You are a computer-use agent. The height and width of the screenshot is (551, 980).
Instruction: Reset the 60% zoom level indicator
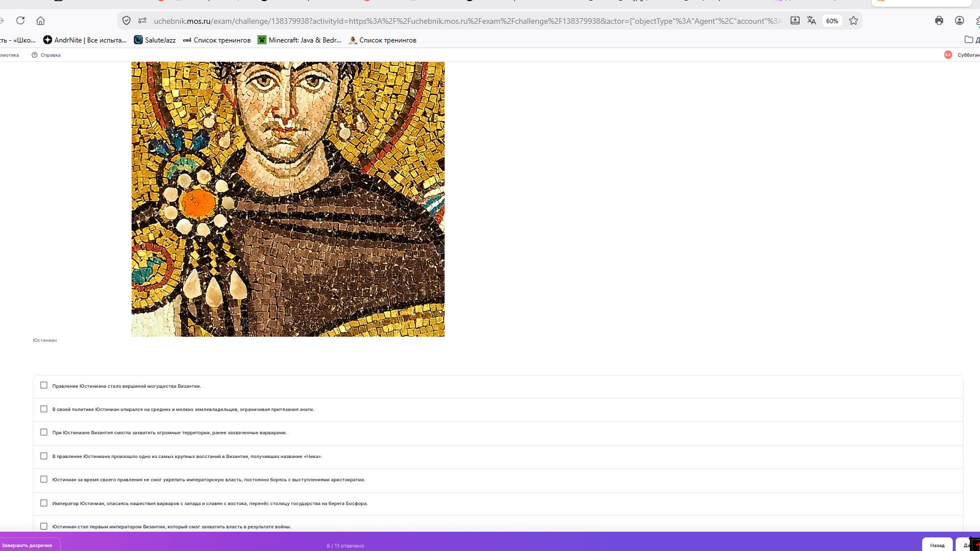(x=832, y=21)
